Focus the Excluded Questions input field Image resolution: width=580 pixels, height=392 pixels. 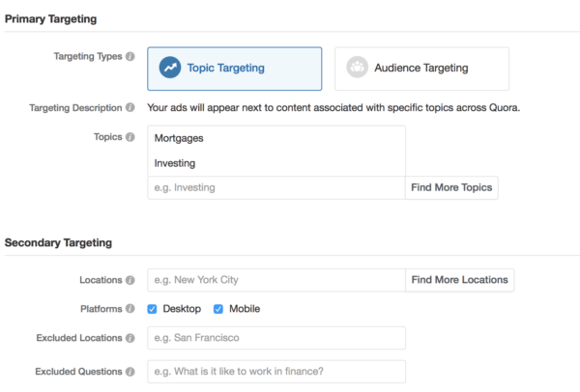pos(276,372)
